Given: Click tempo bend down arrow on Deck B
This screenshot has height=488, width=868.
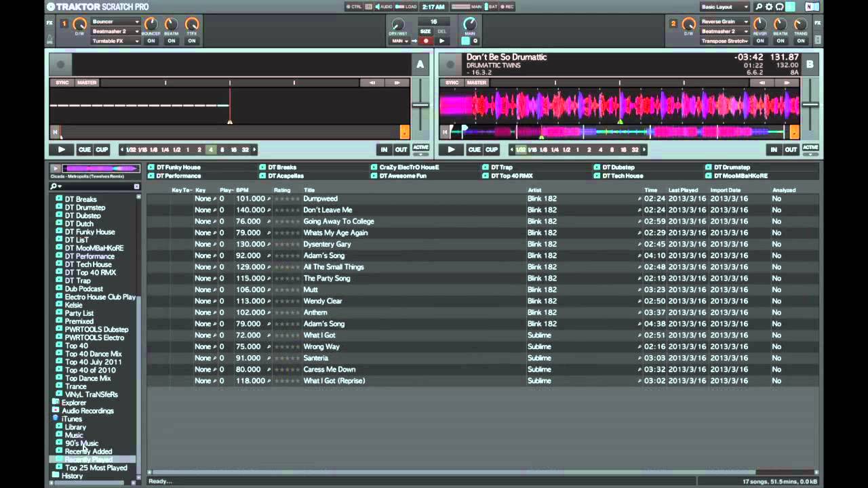Looking at the screenshot, I should point(762,83).
